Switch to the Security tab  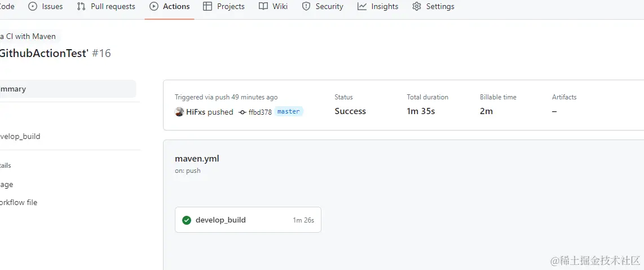click(323, 7)
